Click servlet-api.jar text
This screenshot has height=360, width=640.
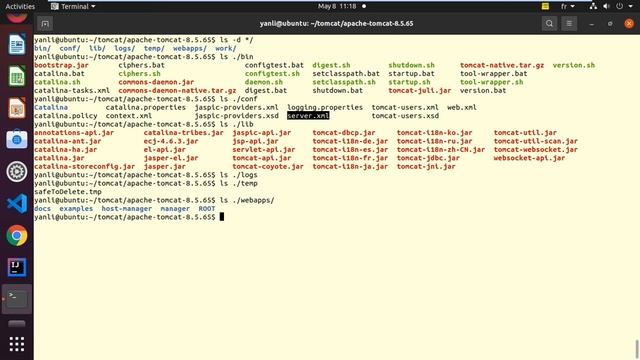[x=264, y=150]
